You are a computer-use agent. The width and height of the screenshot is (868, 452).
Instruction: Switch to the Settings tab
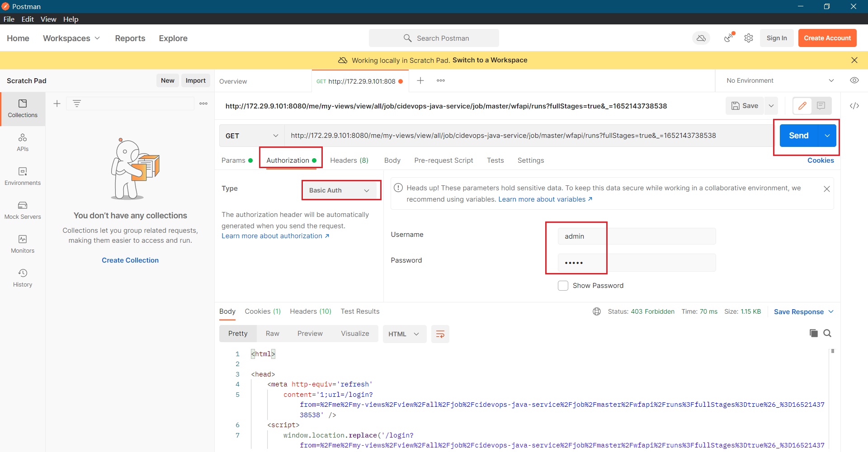[531, 160]
